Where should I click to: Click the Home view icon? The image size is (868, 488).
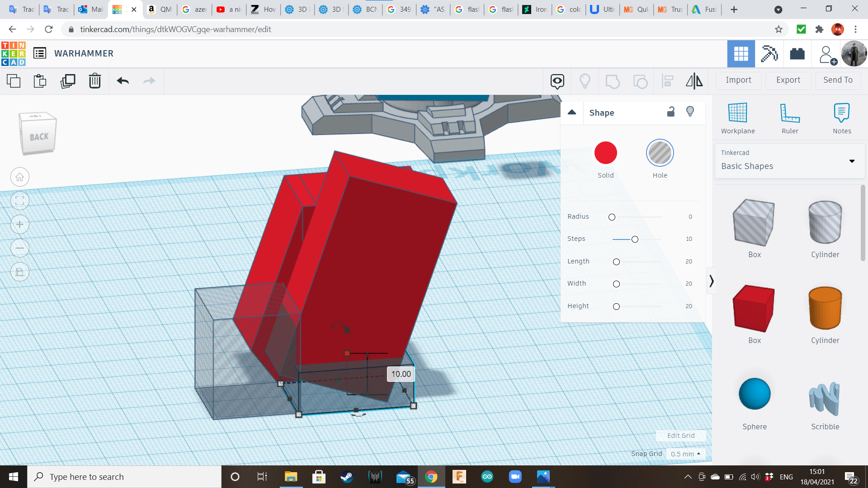pos(20,177)
